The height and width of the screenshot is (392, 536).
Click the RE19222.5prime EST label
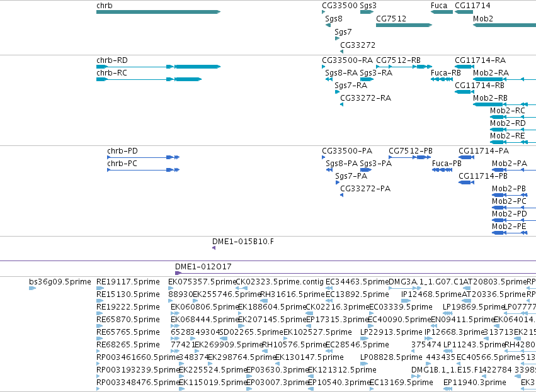coord(128,307)
